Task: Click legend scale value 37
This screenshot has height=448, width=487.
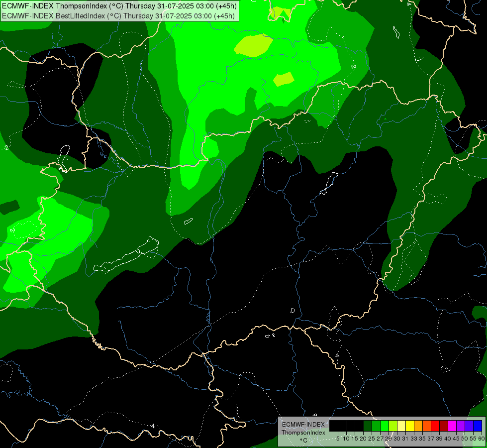Action: pyautogui.click(x=430, y=439)
